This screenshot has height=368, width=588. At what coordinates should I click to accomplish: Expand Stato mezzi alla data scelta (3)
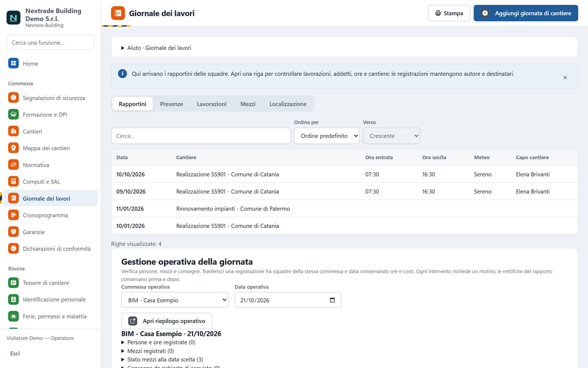point(162,360)
